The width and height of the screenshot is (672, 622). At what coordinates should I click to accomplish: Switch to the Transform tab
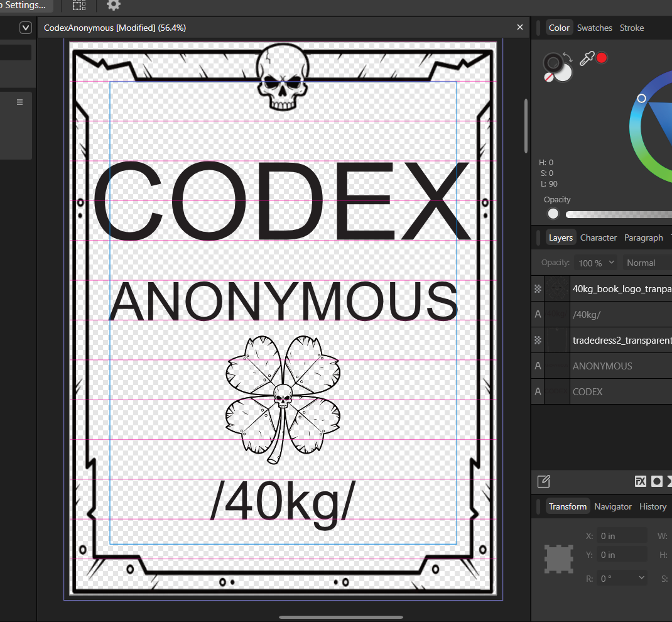coord(567,506)
